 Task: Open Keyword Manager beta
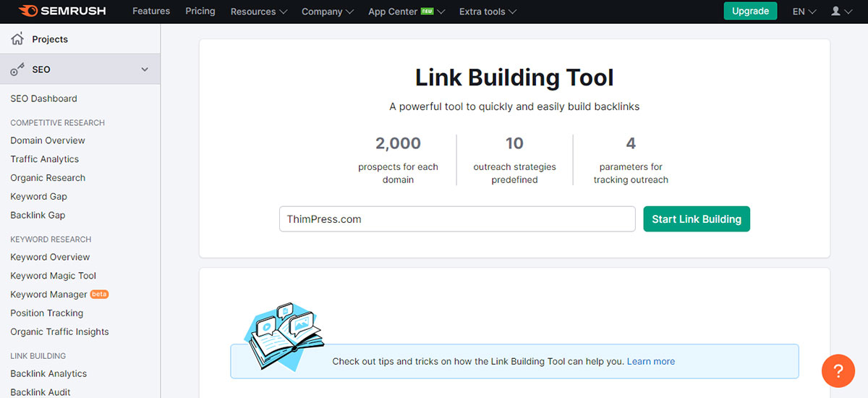tap(59, 295)
